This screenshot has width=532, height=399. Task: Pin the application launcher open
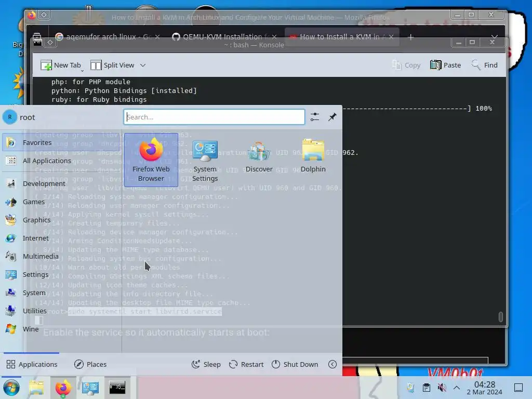[332, 117]
